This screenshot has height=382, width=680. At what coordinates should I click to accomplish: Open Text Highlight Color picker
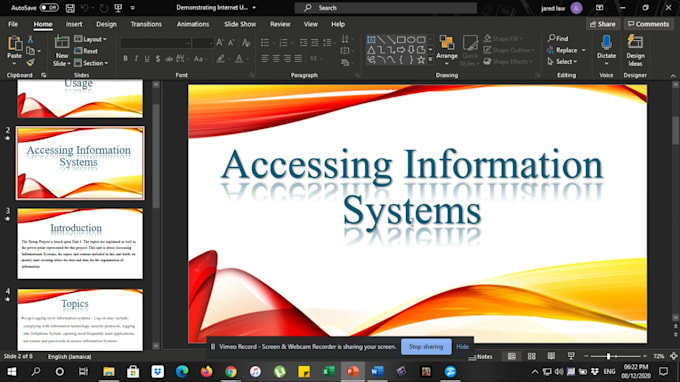click(221, 59)
